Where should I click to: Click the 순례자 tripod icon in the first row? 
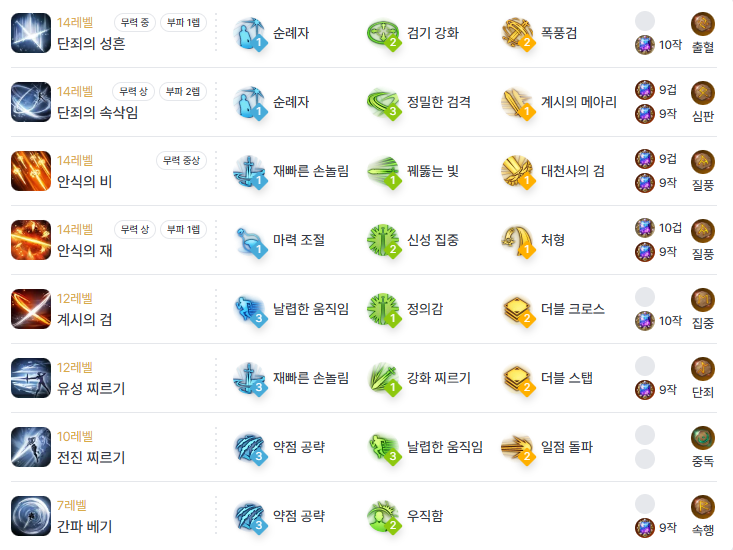click(x=250, y=34)
